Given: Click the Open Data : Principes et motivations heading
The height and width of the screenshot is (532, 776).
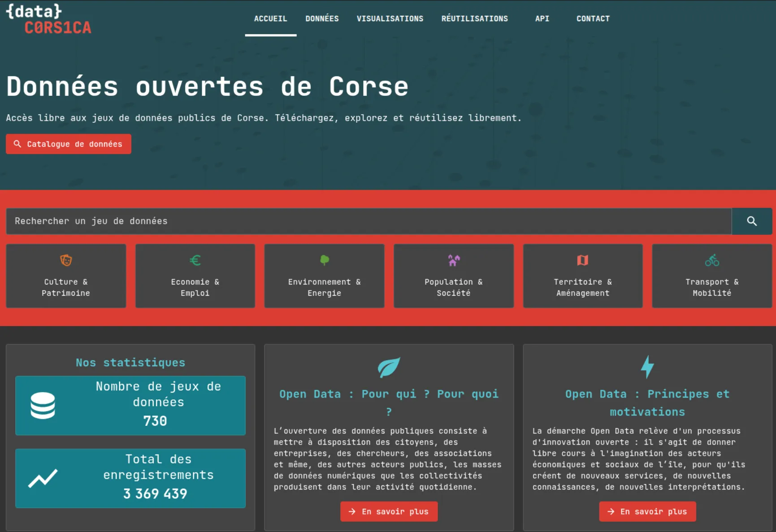Looking at the screenshot, I should coord(647,402).
